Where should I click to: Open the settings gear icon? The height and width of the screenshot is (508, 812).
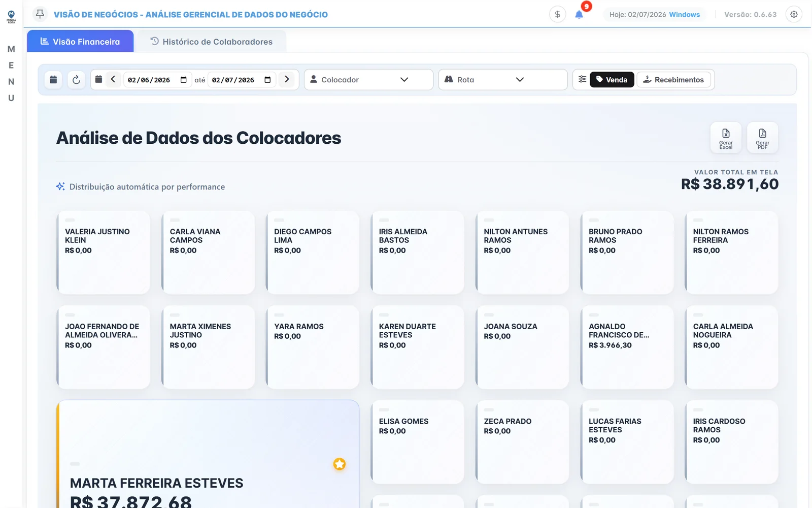pyautogui.click(x=794, y=14)
